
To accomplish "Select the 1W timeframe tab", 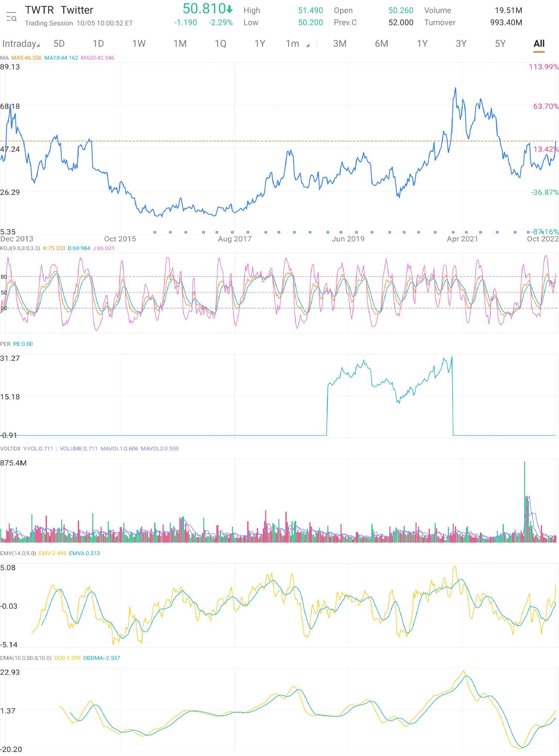I will click(139, 44).
